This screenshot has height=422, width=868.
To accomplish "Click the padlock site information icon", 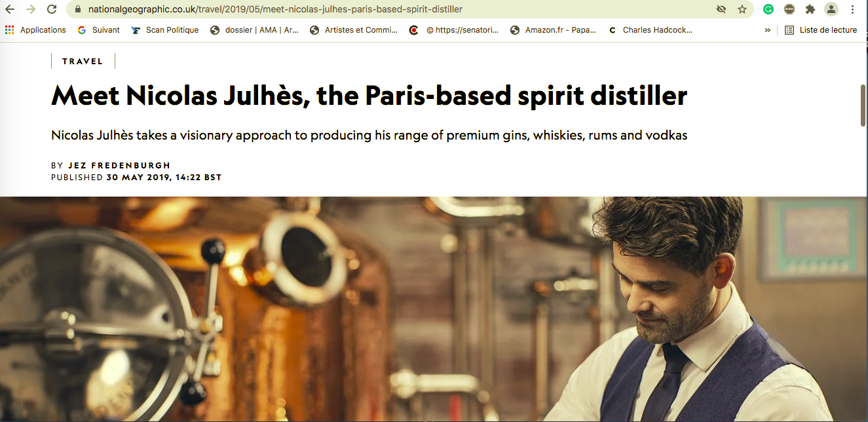I will (78, 10).
